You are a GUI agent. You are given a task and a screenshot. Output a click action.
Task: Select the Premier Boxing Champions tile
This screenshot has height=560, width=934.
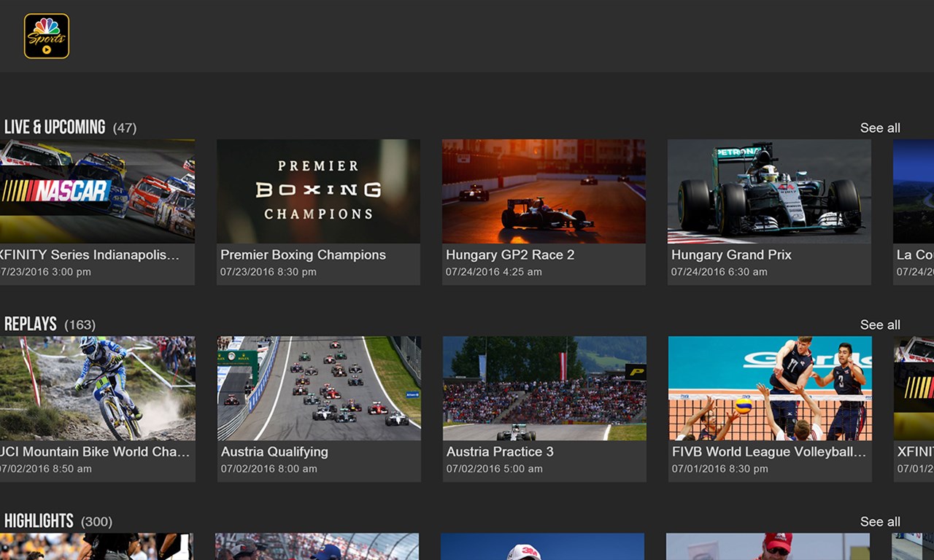[x=318, y=190]
